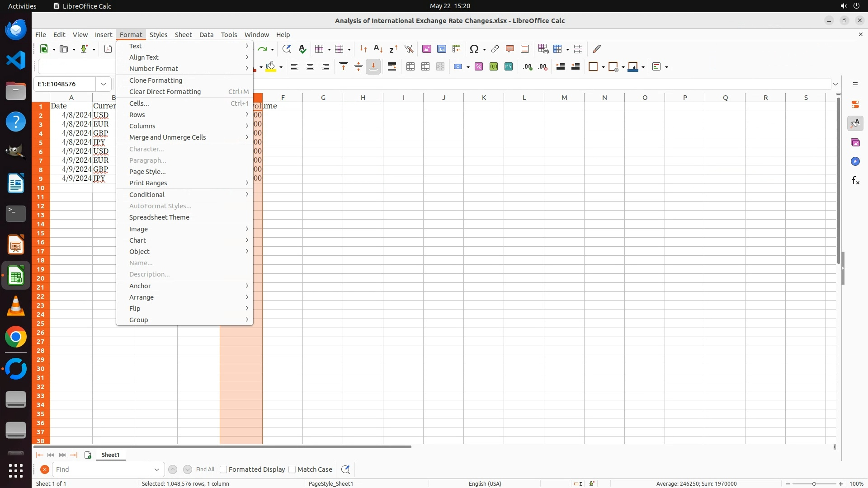The image size is (868, 488).
Task: Open the Data menu
Action: click(x=206, y=35)
